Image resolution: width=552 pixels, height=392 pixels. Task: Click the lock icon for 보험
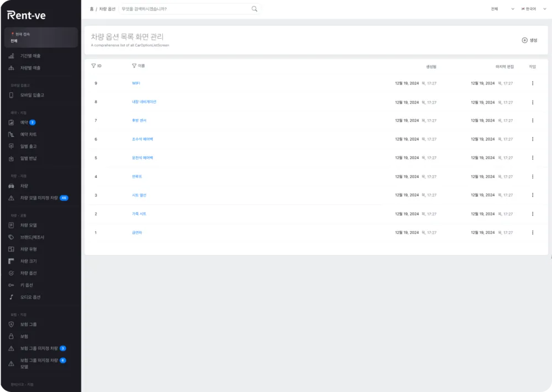[11, 336]
